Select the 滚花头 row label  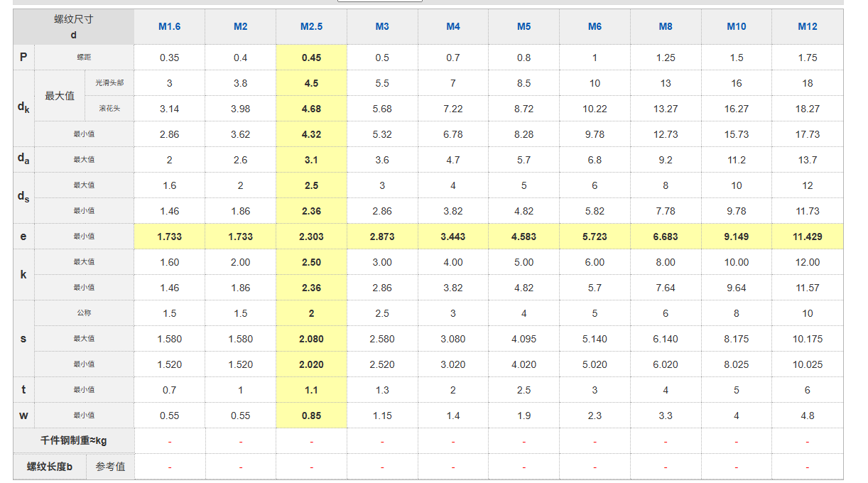[109, 109]
